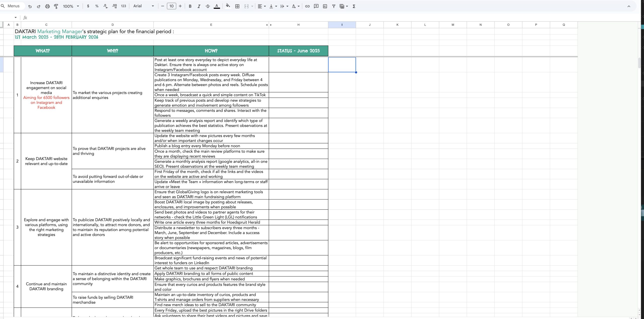Insert a chart
Screen dimensions: 644x319
click(x=325, y=6)
